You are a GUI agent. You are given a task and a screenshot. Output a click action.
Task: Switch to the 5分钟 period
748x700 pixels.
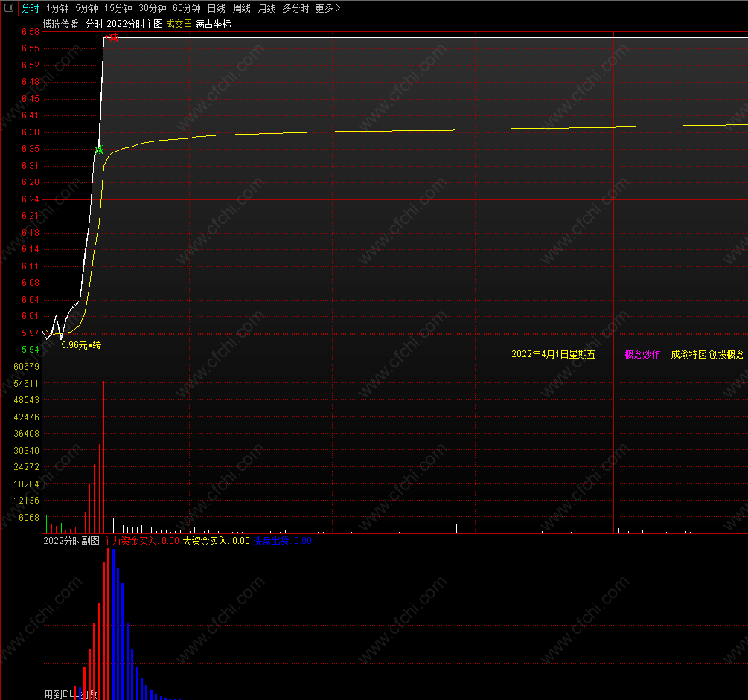point(86,8)
